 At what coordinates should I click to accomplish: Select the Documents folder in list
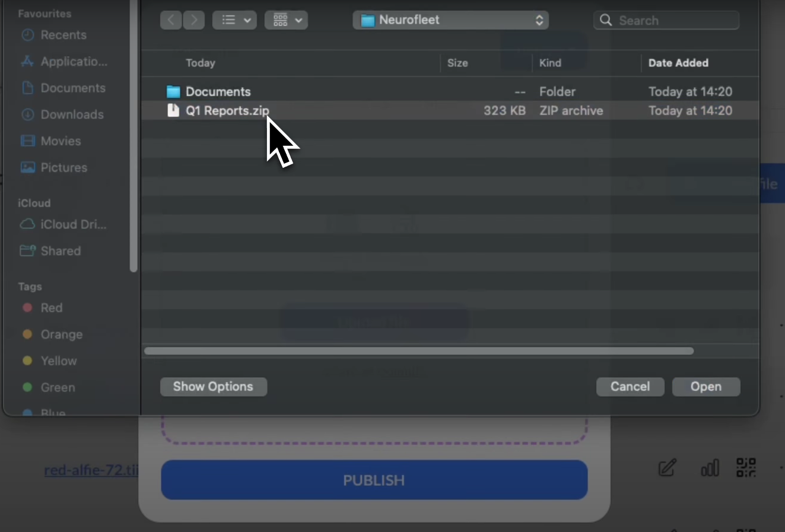click(x=218, y=92)
